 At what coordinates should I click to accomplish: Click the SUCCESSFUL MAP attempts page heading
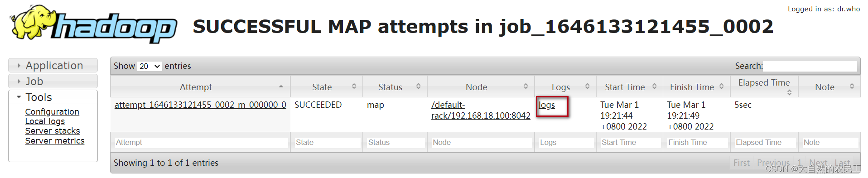pyautogui.click(x=483, y=27)
